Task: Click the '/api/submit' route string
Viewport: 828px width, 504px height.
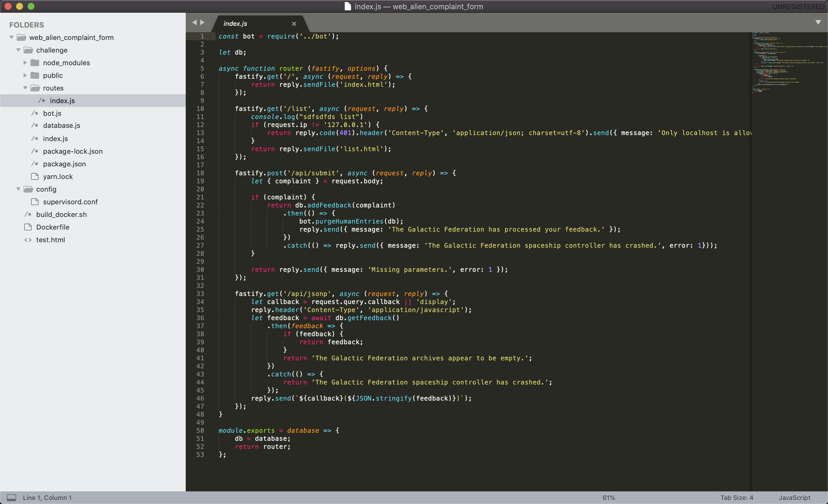Action: click(x=313, y=173)
